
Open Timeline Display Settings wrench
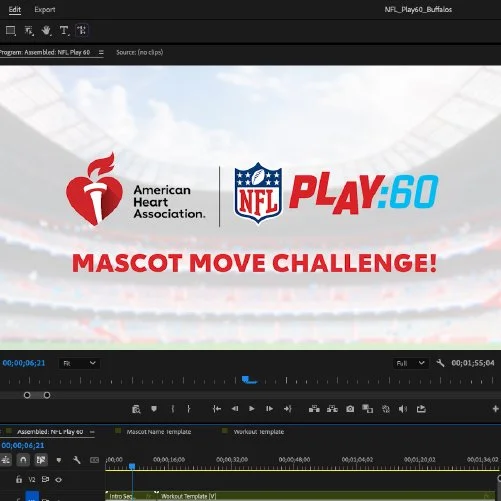coord(77,460)
